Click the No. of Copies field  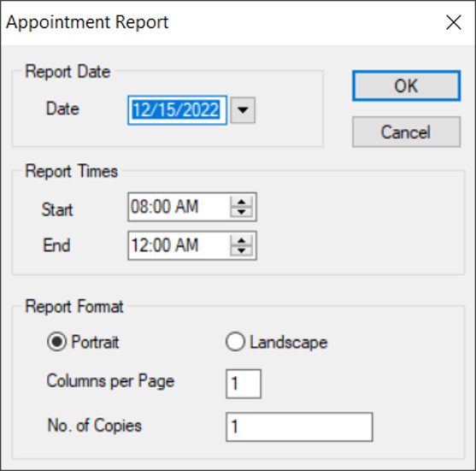(299, 427)
